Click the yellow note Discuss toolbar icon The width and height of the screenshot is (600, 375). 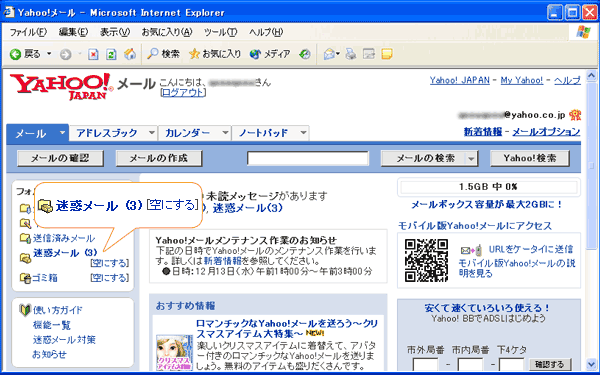pyautogui.click(x=387, y=54)
